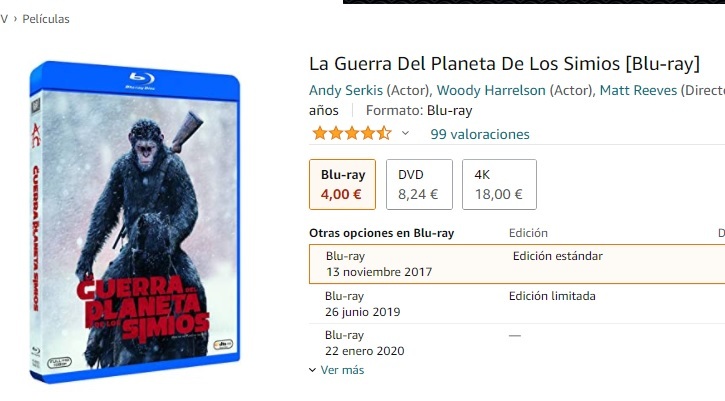Open Matt Reeves director link
Screen dimensions: 725x401
click(638, 90)
